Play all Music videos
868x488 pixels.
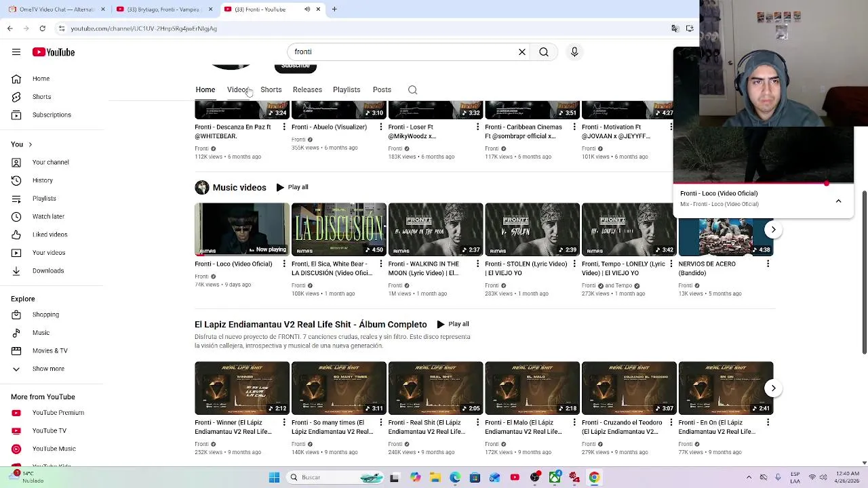(292, 187)
